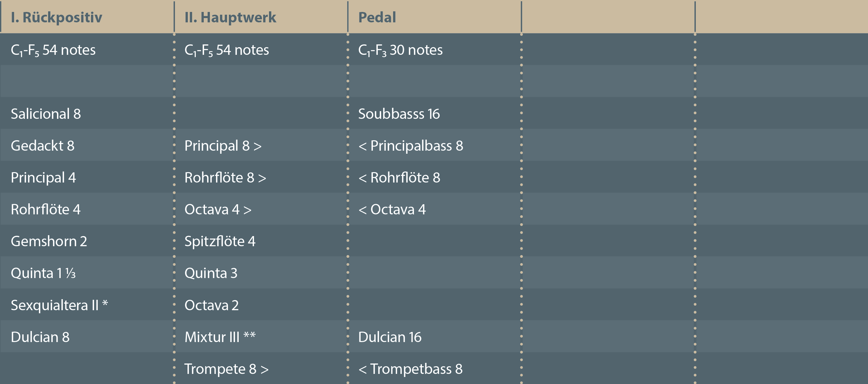The width and height of the screenshot is (868, 384).
Task: Click the Pedal column header
Action: (377, 17)
